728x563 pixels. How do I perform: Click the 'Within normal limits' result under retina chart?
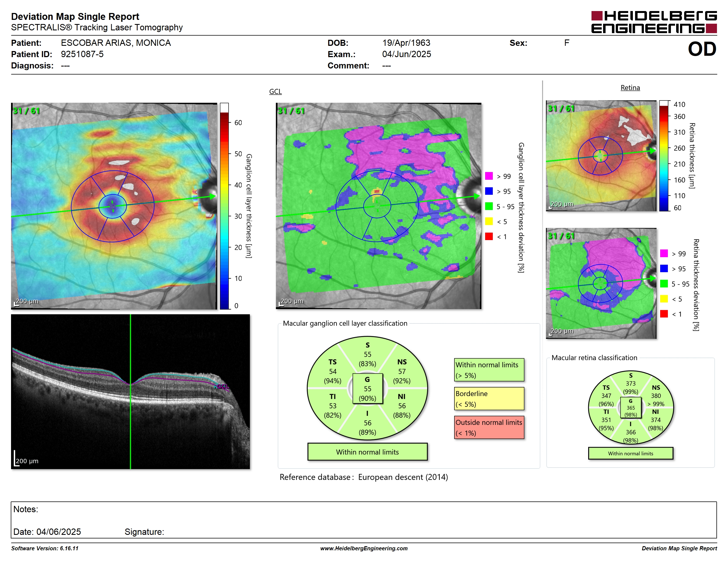click(x=630, y=453)
